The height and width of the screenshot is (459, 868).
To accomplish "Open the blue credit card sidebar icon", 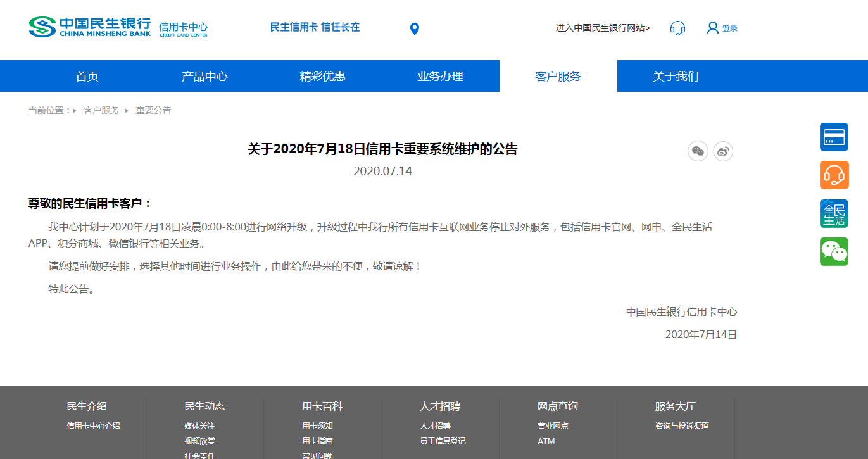I will [834, 137].
